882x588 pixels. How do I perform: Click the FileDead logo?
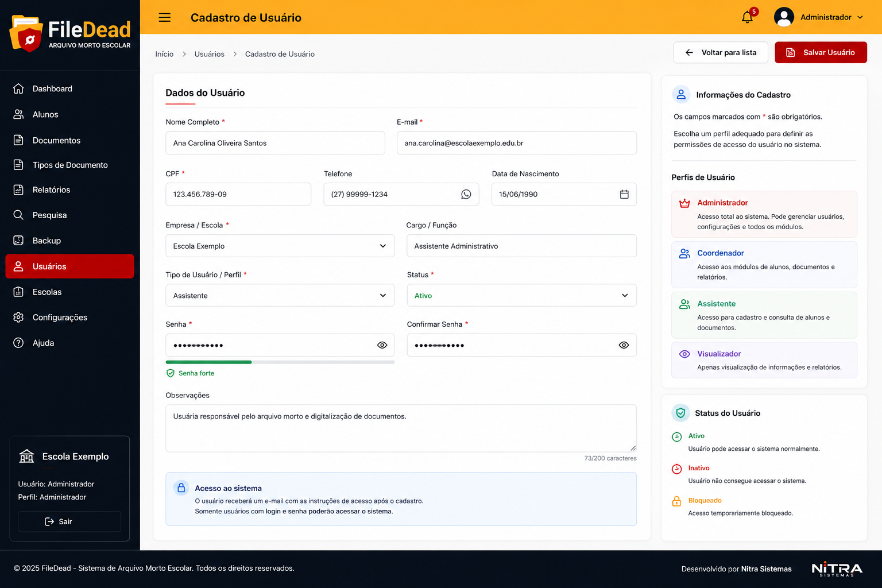[70, 33]
